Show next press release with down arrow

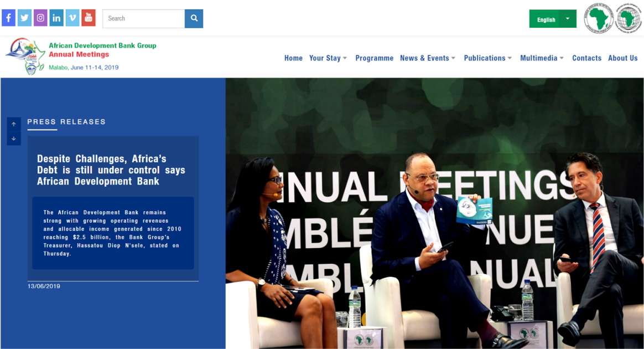[x=13, y=138]
